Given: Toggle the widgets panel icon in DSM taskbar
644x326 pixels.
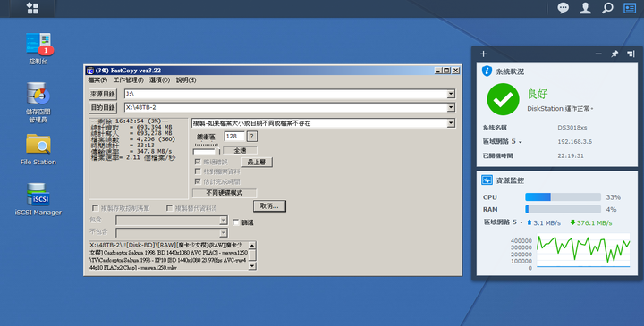Looking at the screenshot, I should (x=630, y=8).
